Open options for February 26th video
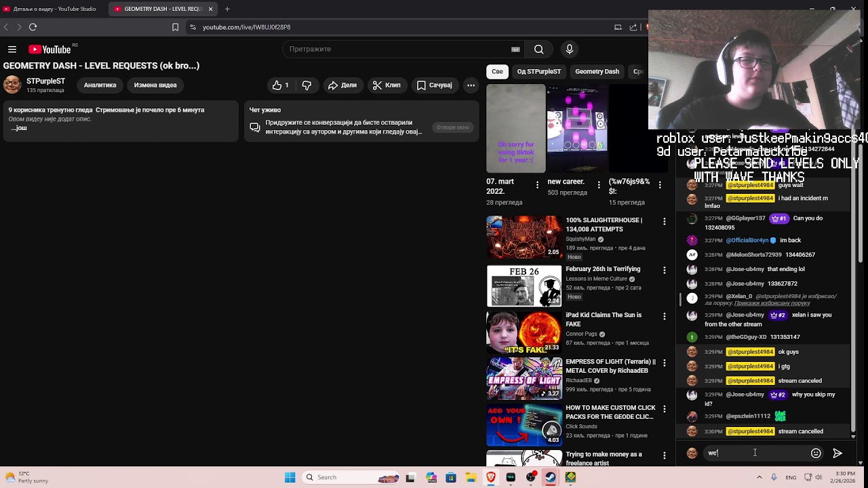This screenshot has width=868, height=488. pos(664,270)
